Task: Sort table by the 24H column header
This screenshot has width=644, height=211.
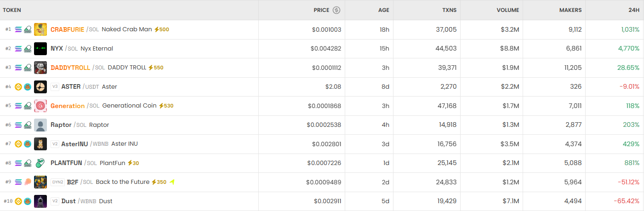Action: click(634, 10)
